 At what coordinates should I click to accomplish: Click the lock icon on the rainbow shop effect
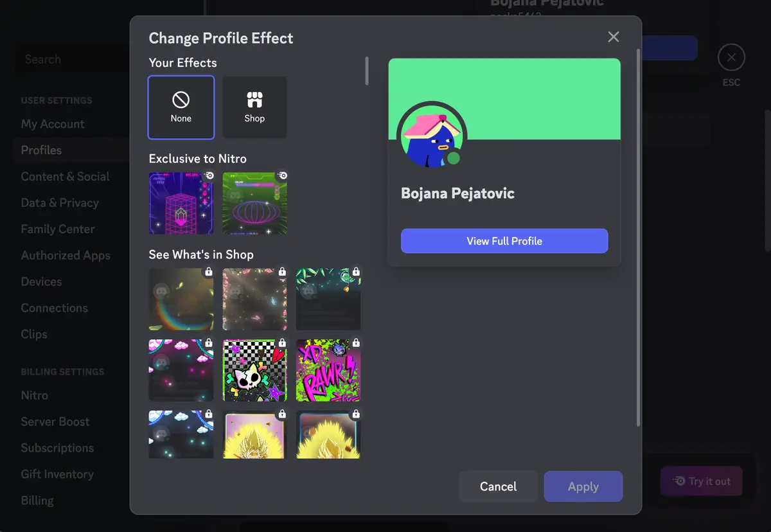208,272
